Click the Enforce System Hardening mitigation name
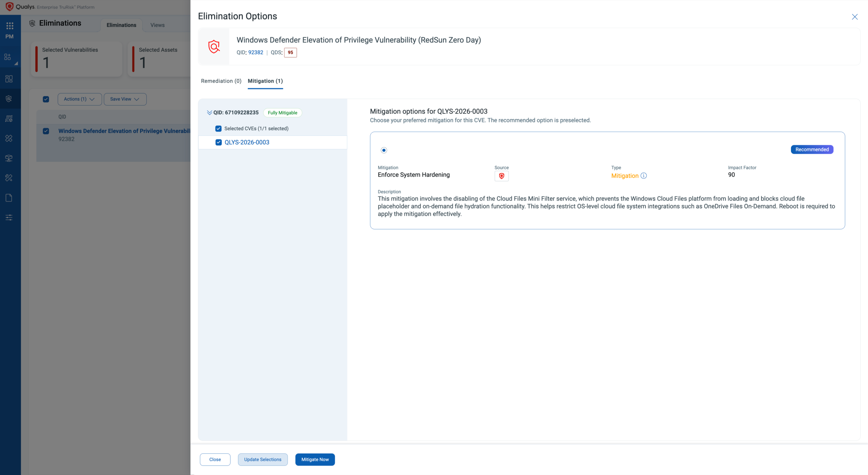This screenshot has width=868, height=475. (414, 175)
